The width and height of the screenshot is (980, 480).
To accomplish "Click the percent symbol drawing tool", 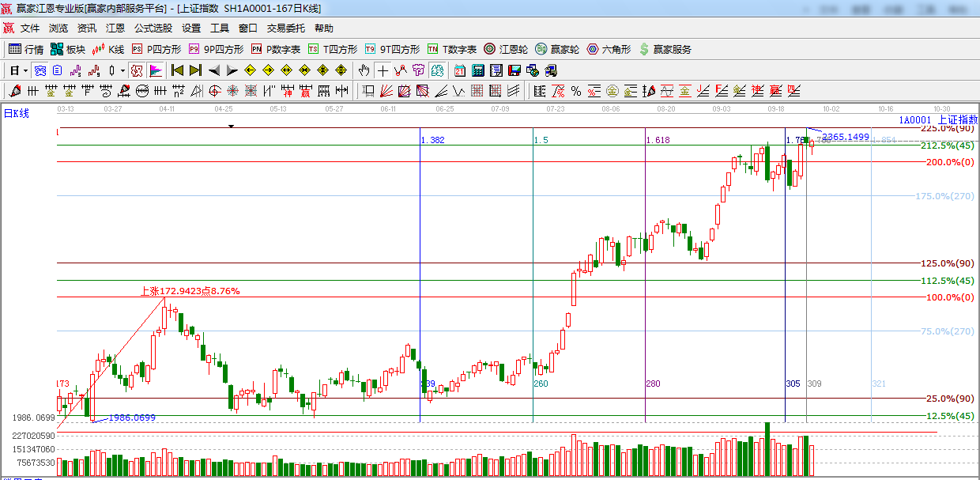I will [x=576, y=91].
